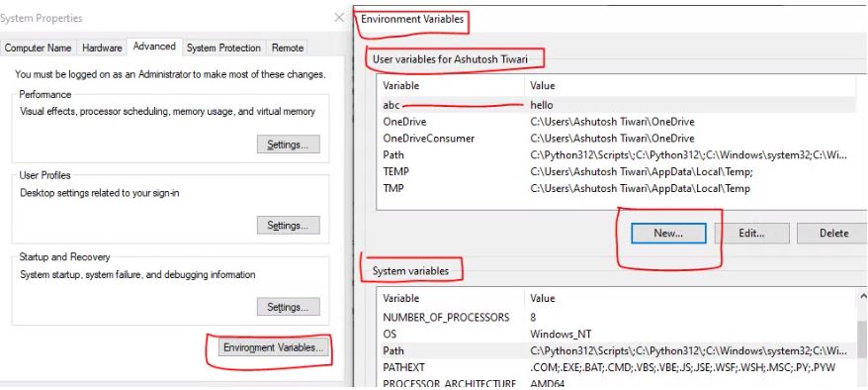Screen dimensions: 868x390
Task: Open Performance Settings button
Action: pyautogui.click(x=288, y=145)
